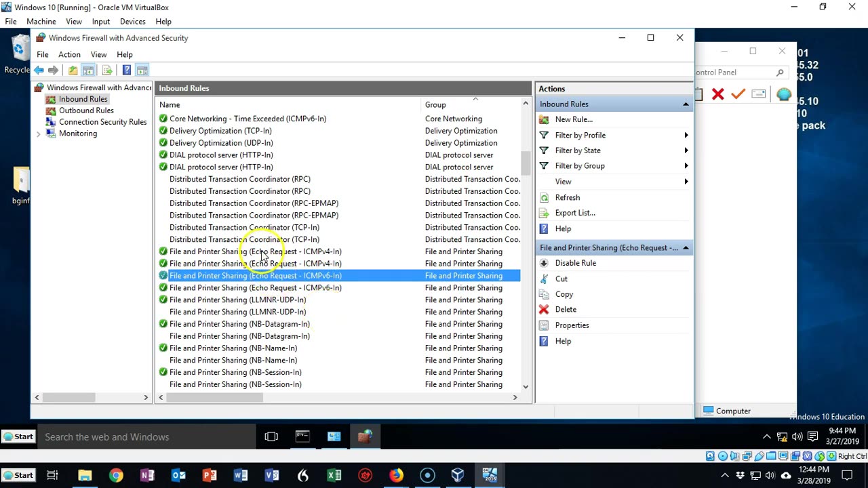The width and height of the screenshot is (868, 488).
Task: Open Filter by Group submenu
Action: point(614,166)
